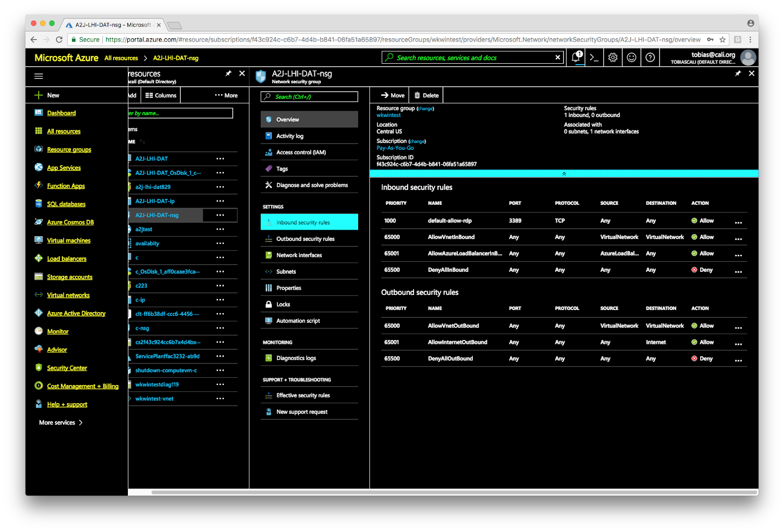Image resolution: width=784 pixels, height=532 pixels.
Task: Click the Move button
Action: (x=393, y=96)
